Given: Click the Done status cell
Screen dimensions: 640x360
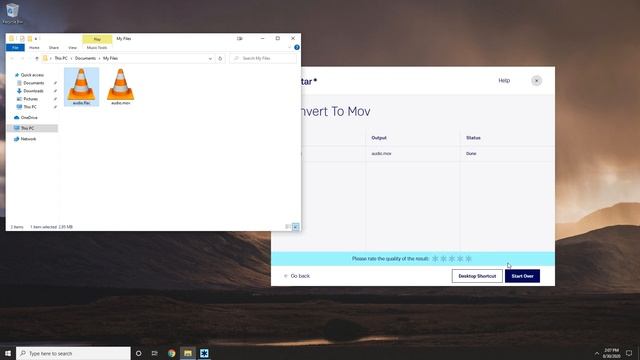Looking at the screenshot, I should (x=471, y=154).
